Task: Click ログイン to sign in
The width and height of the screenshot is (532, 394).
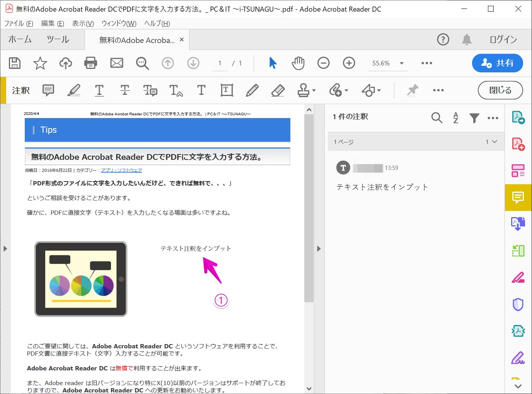Action: pos(503,39)
